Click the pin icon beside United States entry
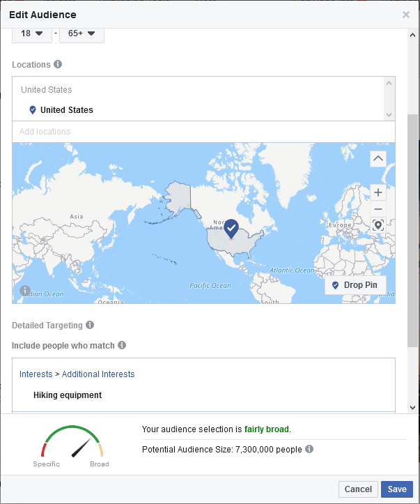The height and width of the screenshot is (504, 420). 33,110
